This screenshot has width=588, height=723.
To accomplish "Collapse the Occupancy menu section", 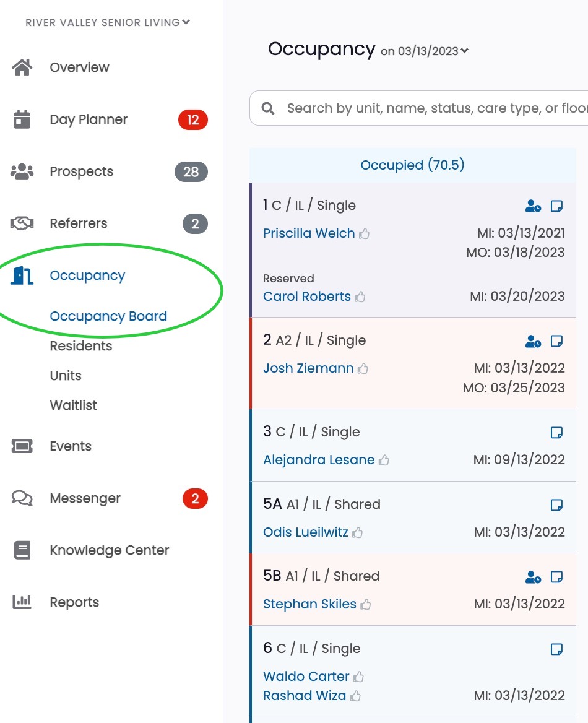I will pos(87,275).
